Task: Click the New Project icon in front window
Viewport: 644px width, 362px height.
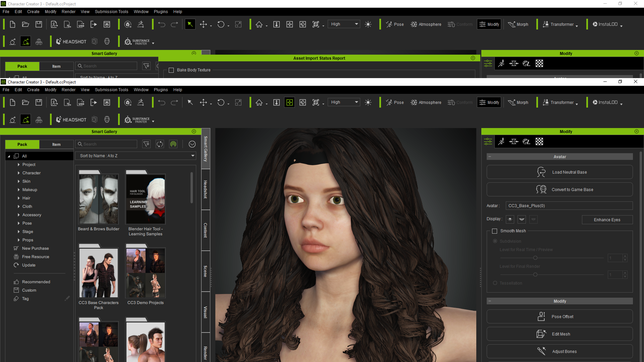Action: click(12, 103)
